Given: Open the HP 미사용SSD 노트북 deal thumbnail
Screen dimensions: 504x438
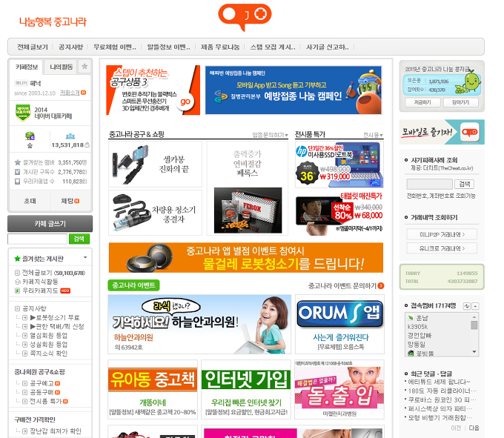Looking at the screenshot, I should (339, 165).
